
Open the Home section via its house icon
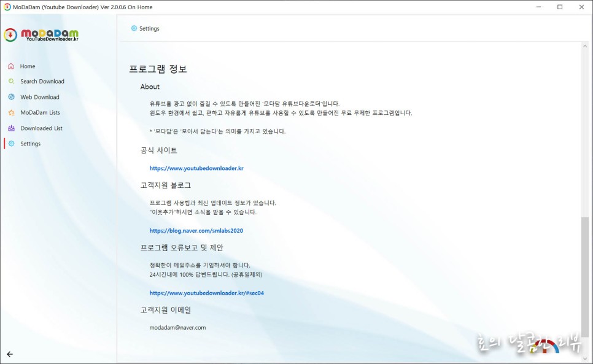11,66
